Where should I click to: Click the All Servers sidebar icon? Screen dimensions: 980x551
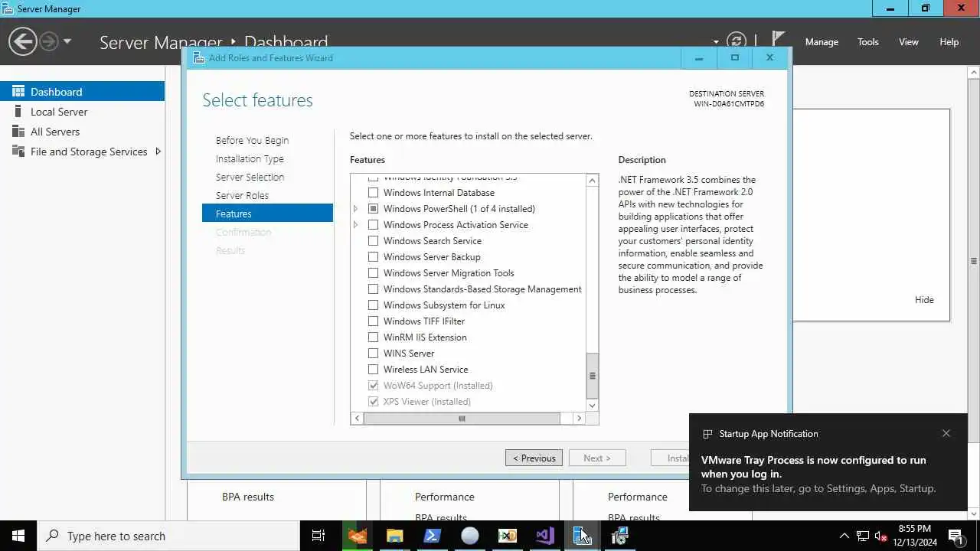(x=18, y=132)
